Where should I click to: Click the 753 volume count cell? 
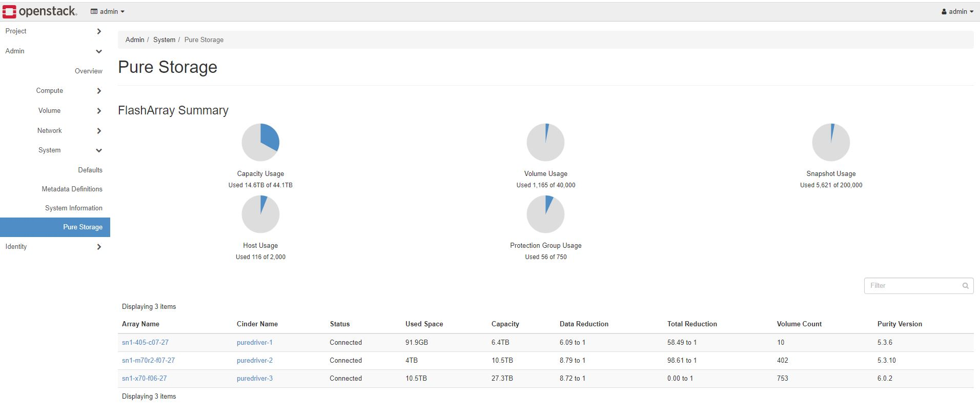pyautogui.click(x=783, y=378)
